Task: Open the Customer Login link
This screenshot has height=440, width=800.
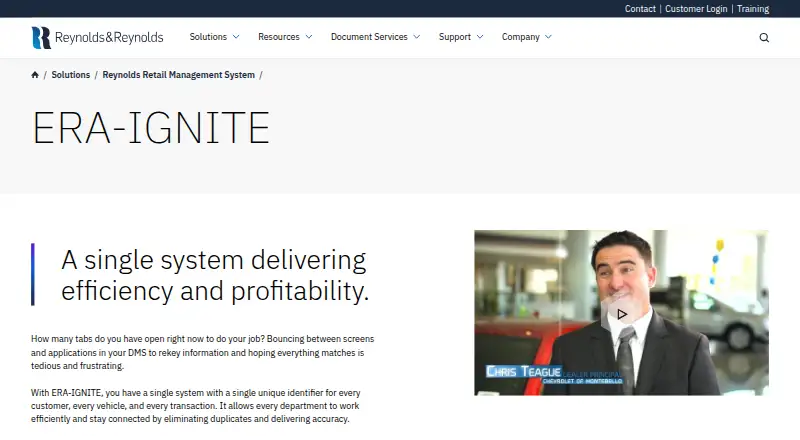Action: tap(696, 9)
